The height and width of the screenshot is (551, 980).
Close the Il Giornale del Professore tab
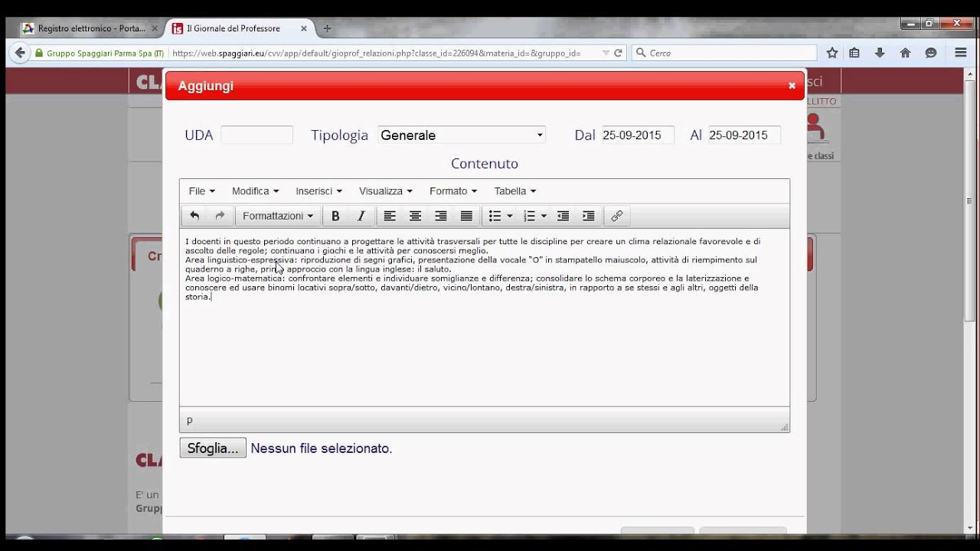(304, 28)
